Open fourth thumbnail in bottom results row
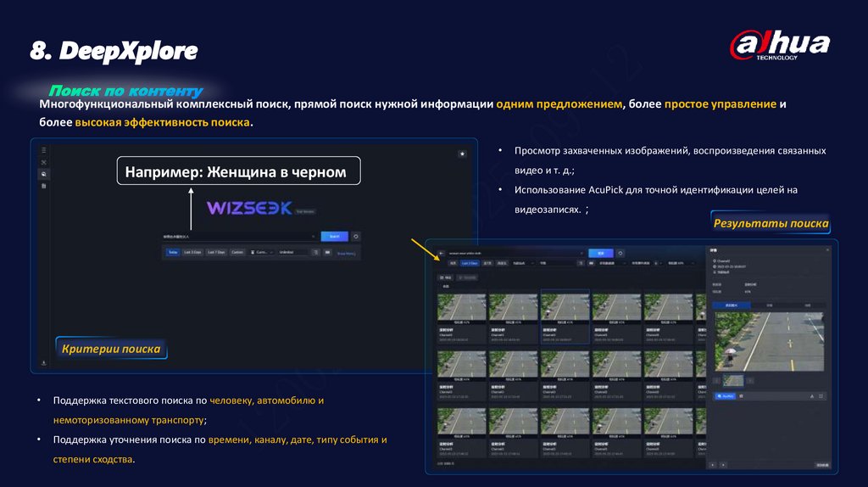 click(616, 421)
